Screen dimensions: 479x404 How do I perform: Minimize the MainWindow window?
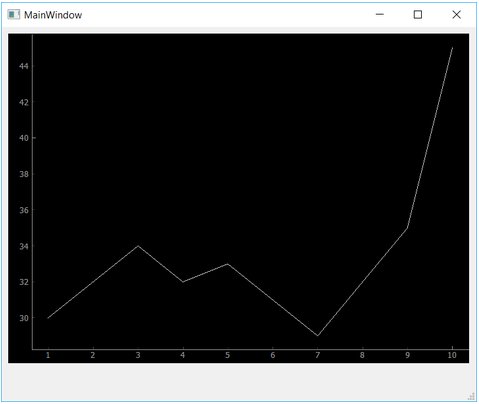pyautogui.click(x=380, y=15)
